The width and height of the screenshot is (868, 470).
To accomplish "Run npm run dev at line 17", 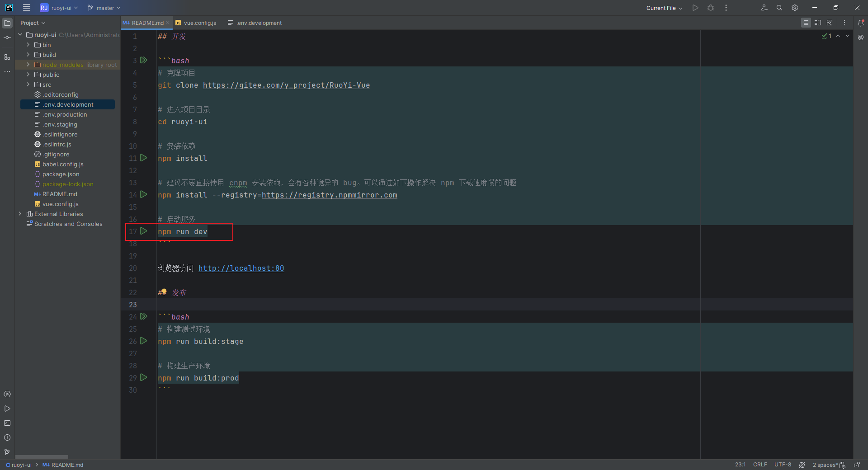I will pyautogui.click(x=144, y=231).
